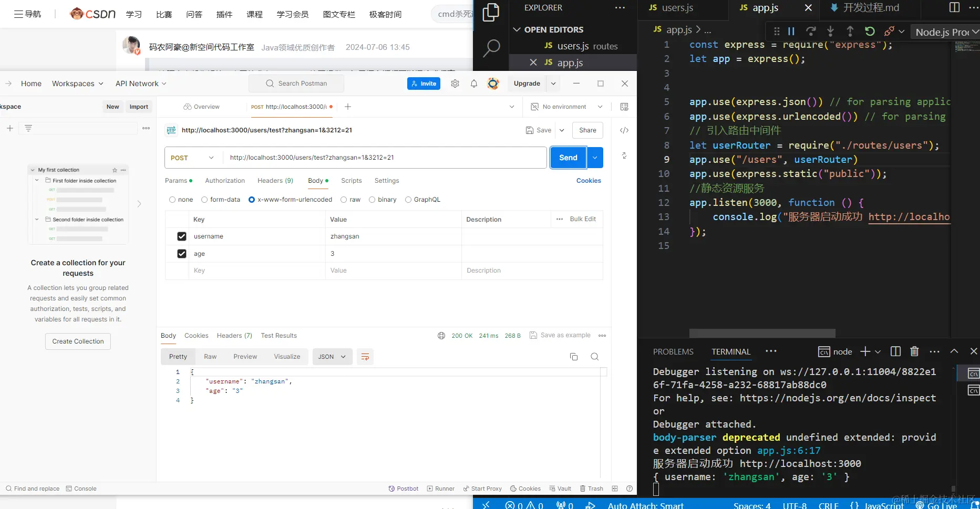Kill the terminal with trash icon

[914, 351]
